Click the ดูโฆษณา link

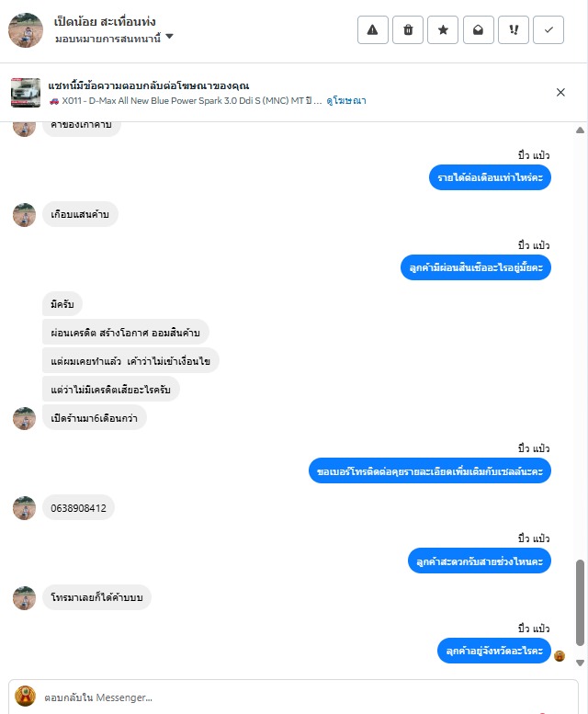coord(346,101)
